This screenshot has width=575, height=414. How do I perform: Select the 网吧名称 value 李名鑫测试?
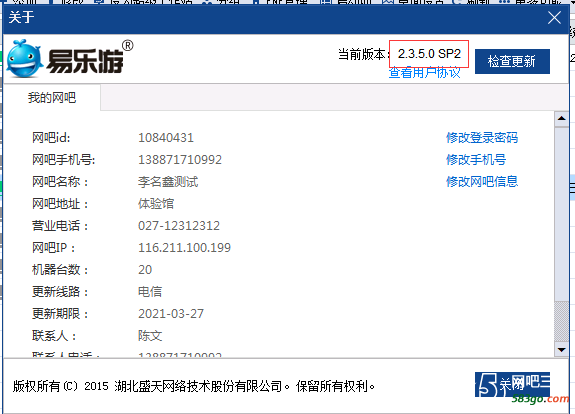click(x=168, y=182)
